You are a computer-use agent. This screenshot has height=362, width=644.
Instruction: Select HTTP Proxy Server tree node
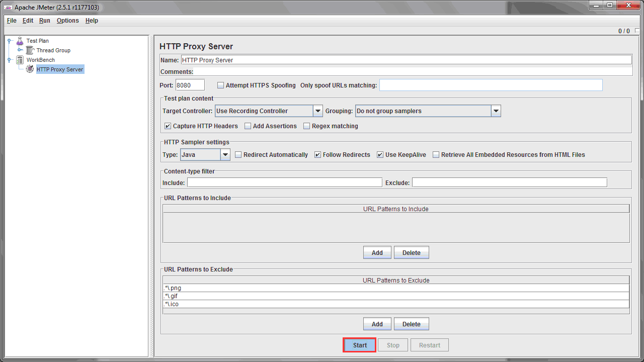pyautogui.click(x=60, y=69)
